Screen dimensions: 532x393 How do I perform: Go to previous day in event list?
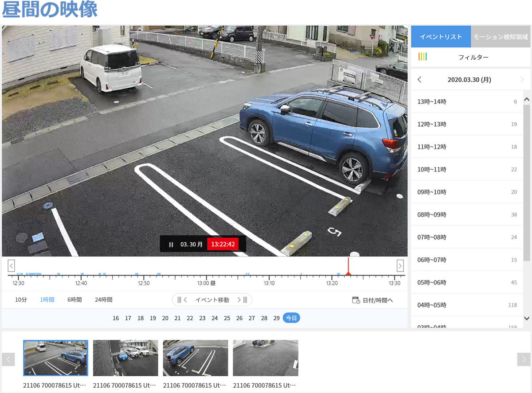pos(419,80)
